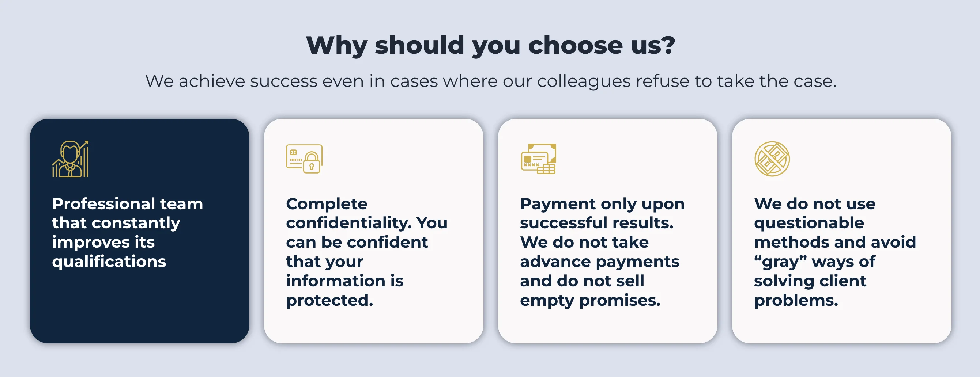Select the Complete confidentiality card

point(374,231)
